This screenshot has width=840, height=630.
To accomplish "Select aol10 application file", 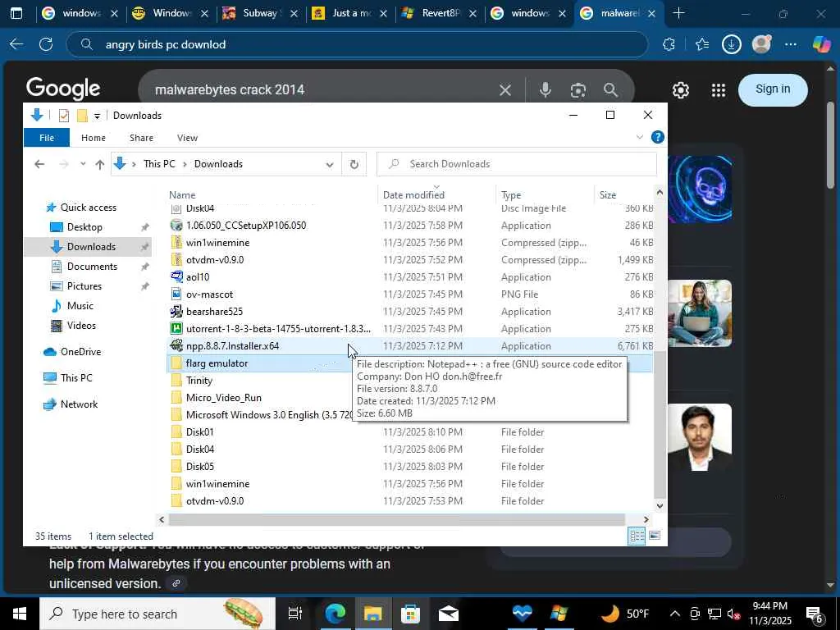I will pyautogui.click(x=198, y=277).
